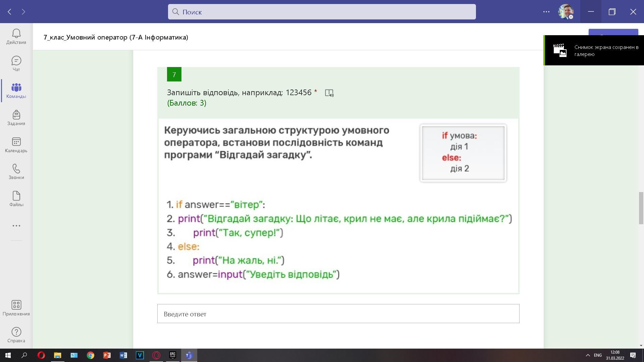
Task: Open Calls (Звонки) phone icon
Action: (16, 172)
